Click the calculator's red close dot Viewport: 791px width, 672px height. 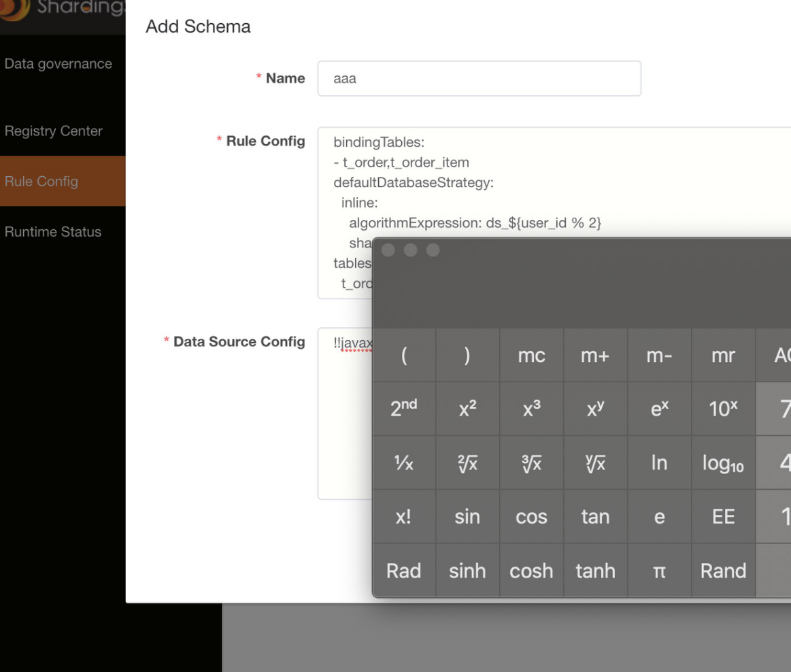(388, 250)
